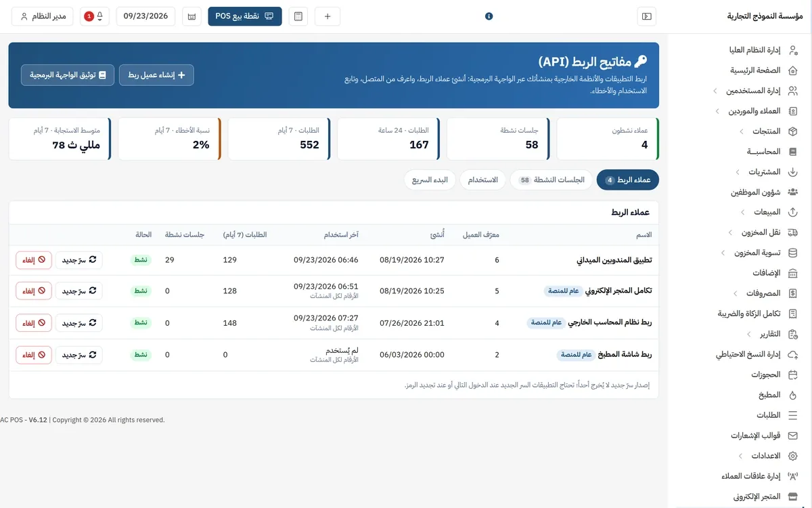
Task: Click the نقطة بيع POS button
Action: point(245,16)
